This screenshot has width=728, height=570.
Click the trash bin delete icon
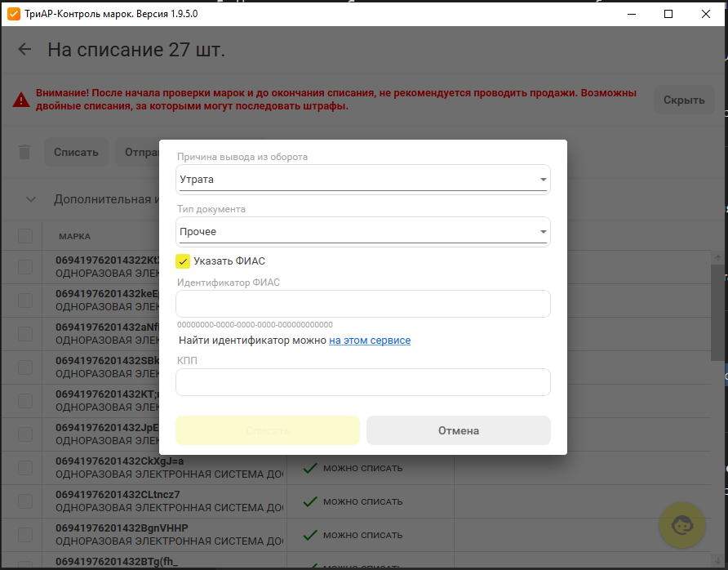(24, 152)
